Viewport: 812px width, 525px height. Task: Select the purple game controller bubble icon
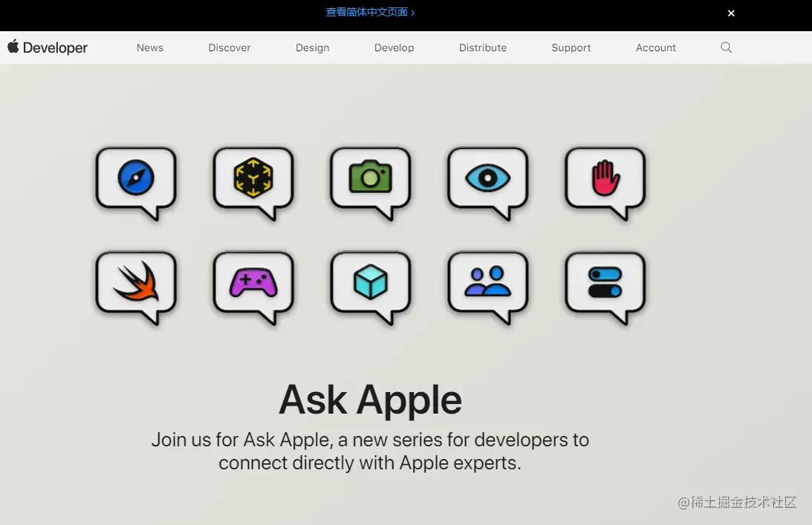pyautogui.click(x=253, y=287)
